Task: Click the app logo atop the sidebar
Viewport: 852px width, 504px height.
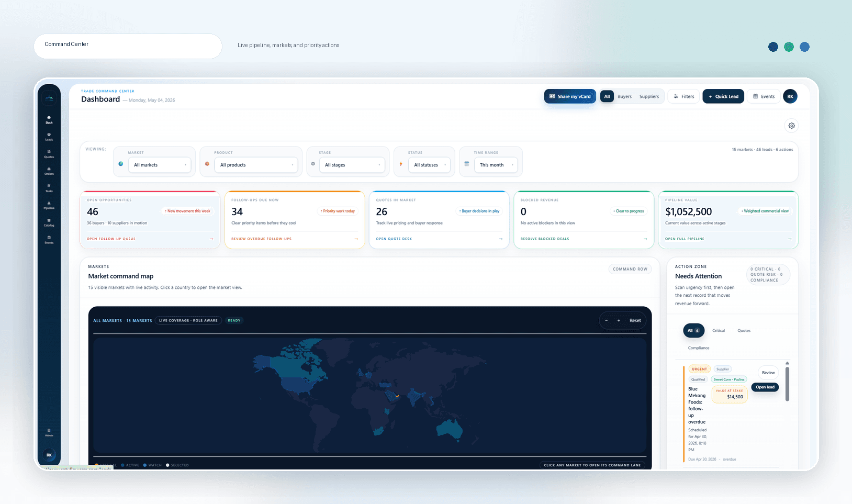Action: [x=49, y=97]
